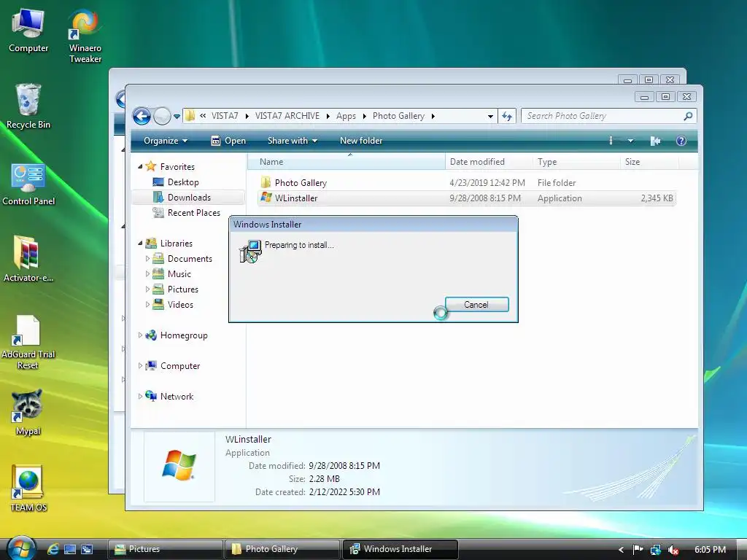
Task: Open the recent pages dropdown arrow
Action: [x=177, y=116]
